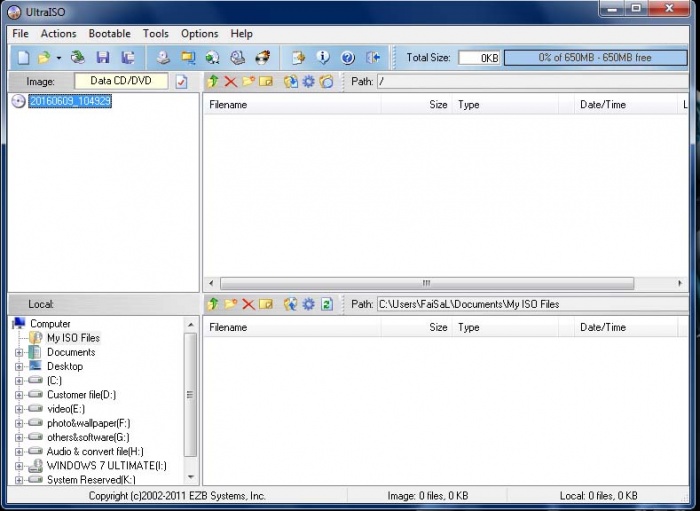Click the blue gear icon in Image toolbar
Viewport: 700px width, 511px height.
tap(308, 82)
